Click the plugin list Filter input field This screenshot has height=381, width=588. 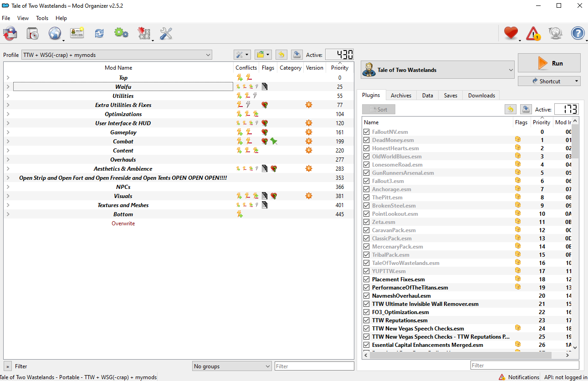(x=524, y=365)
